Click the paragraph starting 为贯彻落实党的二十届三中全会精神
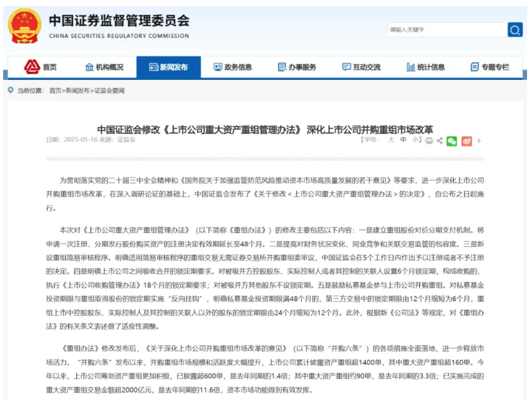 [265, 194]
